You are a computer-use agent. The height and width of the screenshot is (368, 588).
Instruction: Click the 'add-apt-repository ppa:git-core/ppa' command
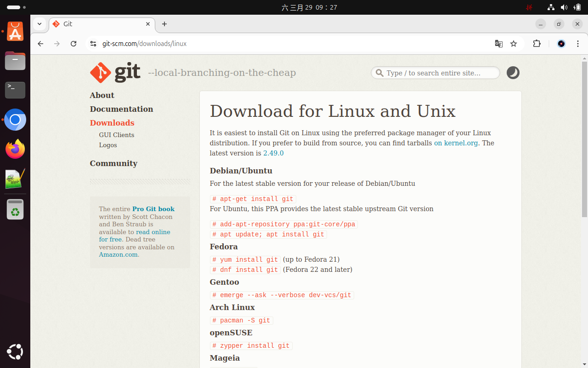(284, 224)
